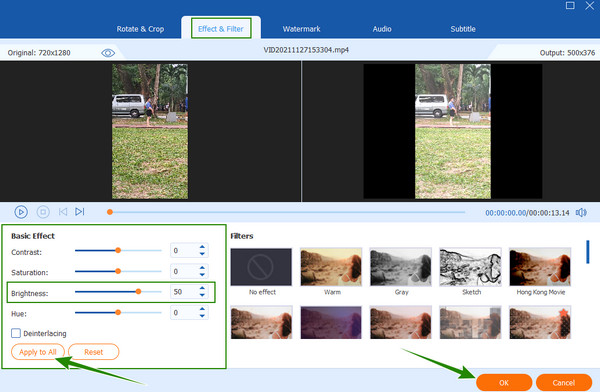Toggle the original preview eye icon

[108, 53]
